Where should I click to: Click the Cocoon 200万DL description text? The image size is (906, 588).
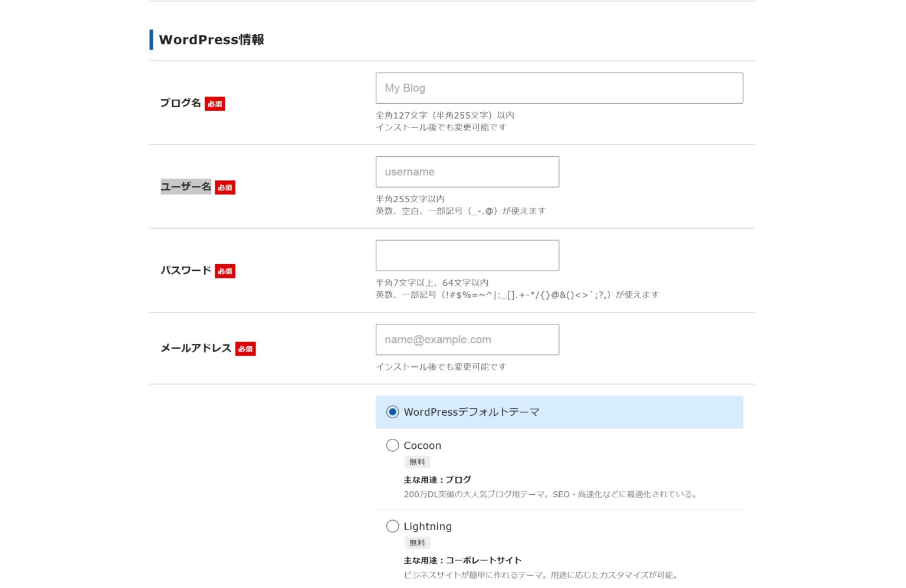click(x=550, y=495)
